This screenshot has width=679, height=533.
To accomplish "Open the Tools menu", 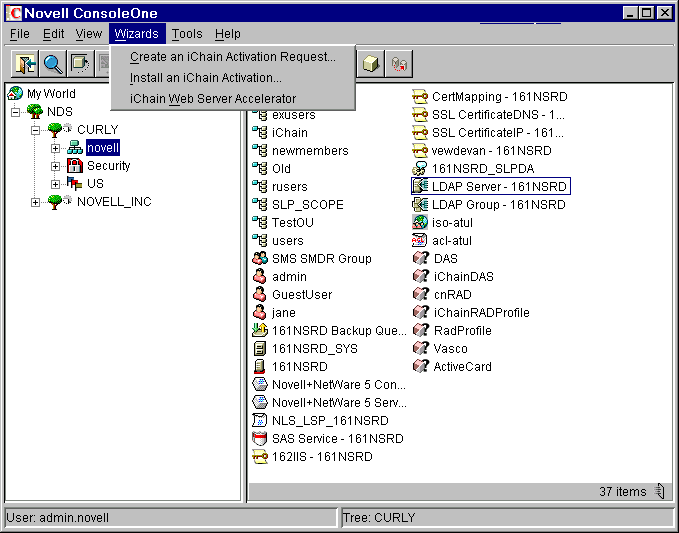I will click(x=187, y=34).
